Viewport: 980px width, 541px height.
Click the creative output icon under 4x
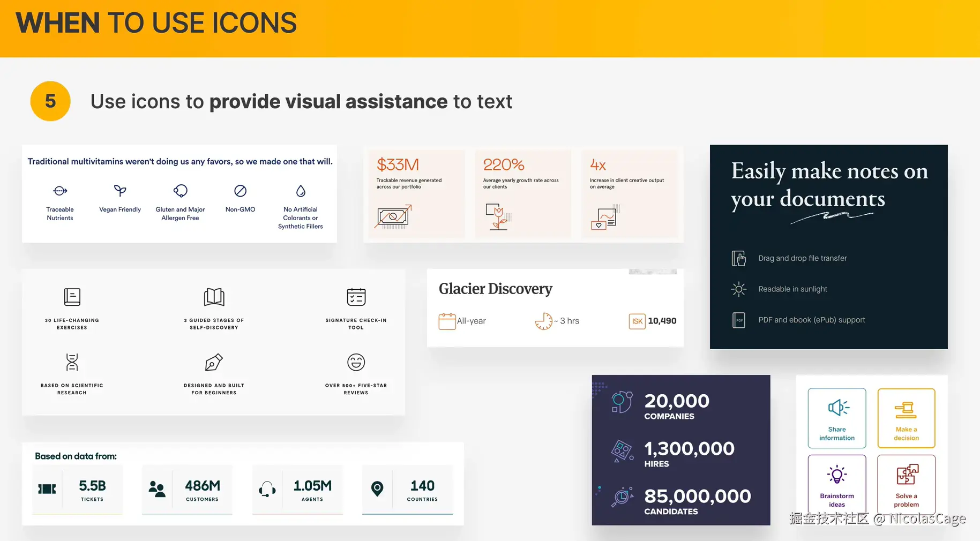coord(605,217)
